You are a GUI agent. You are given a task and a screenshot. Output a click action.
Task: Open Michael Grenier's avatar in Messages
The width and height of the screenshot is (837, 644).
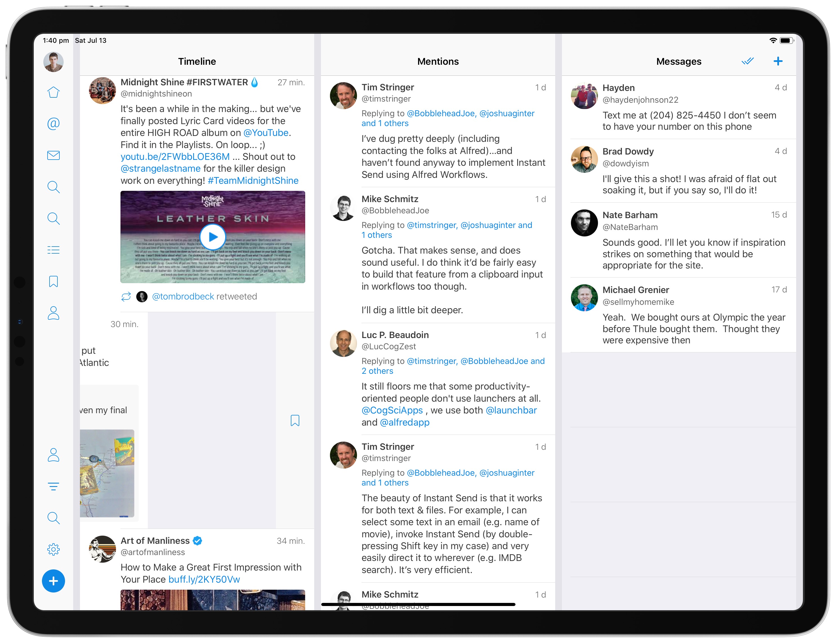click(x=584, y=298)
